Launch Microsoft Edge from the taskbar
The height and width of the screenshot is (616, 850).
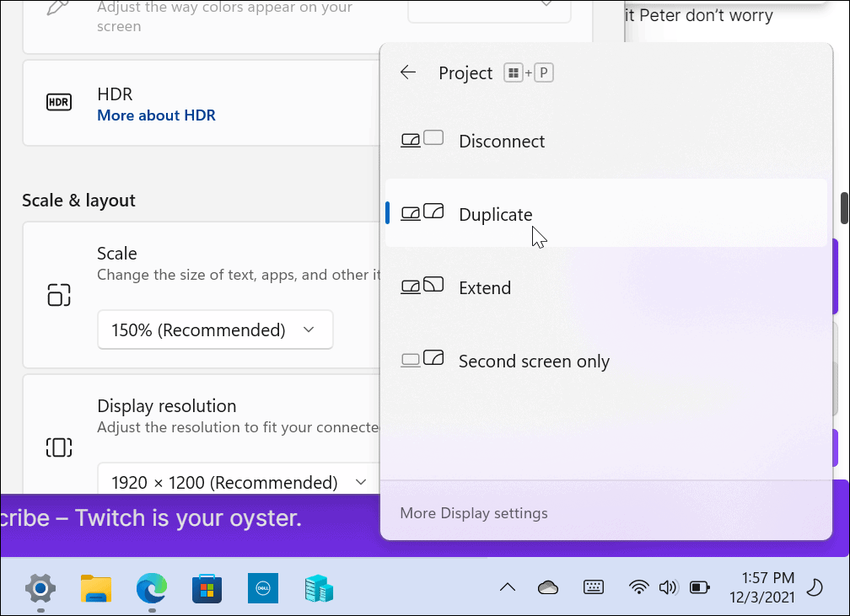tap(152, 588)
